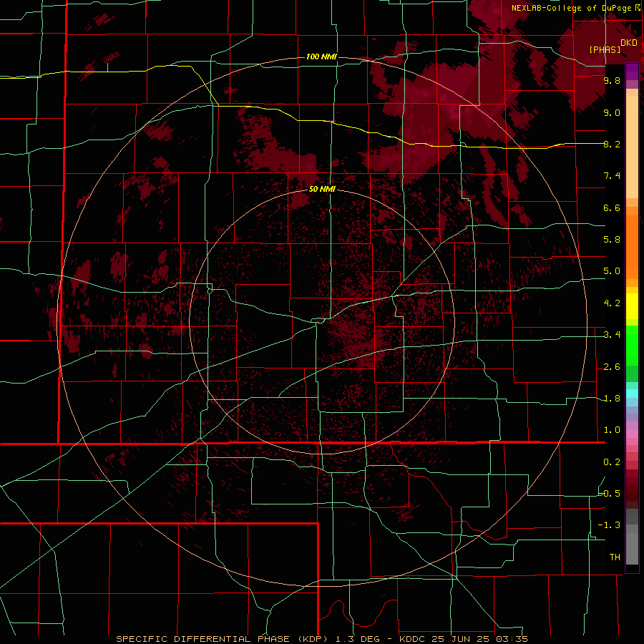
Task: Click the NEXLAB-College of DuPage credit text
Action: pos(572,8)
